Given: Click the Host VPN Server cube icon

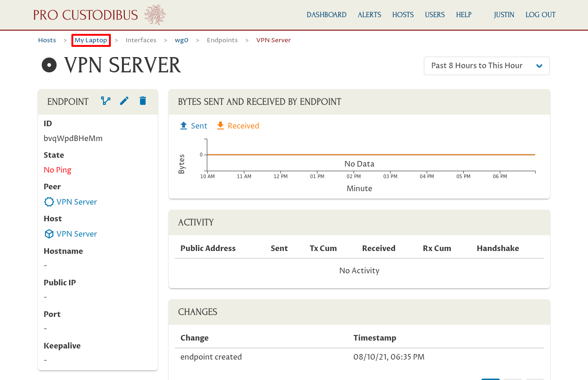Looking at the screenshot, I should point(49,234).
